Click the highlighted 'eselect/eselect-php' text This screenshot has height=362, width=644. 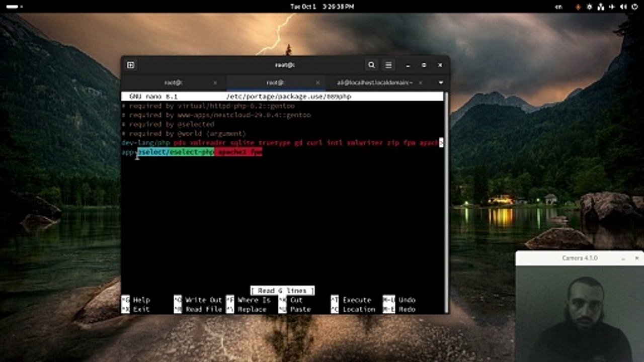click(176, 152)
